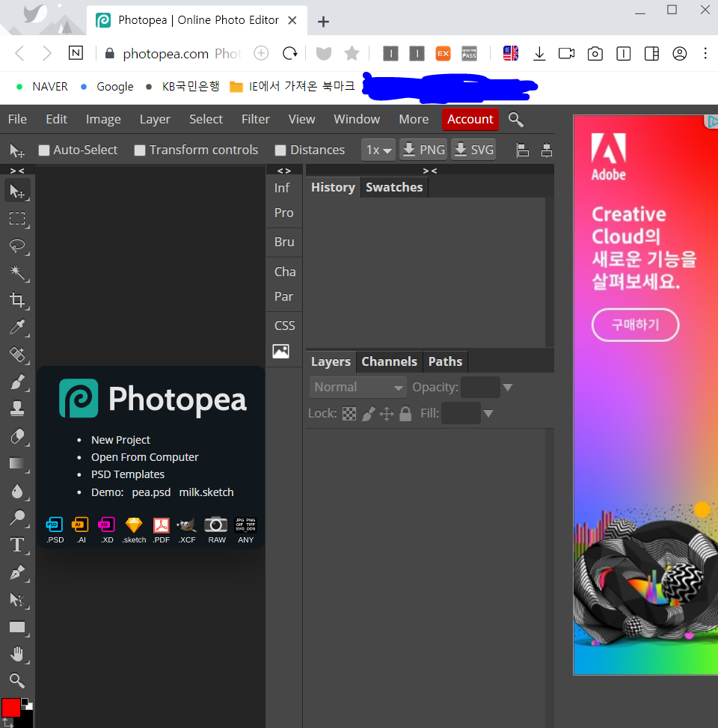
Task: Select the Path Select tool
Action: [18, 599]
